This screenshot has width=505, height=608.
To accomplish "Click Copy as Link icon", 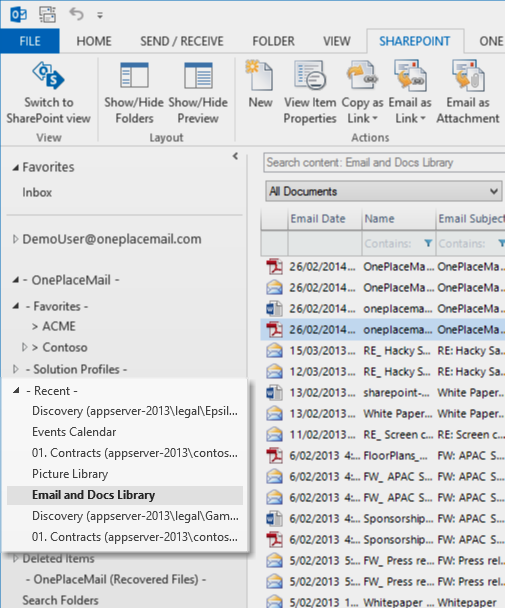I will (x=362, y=75).
